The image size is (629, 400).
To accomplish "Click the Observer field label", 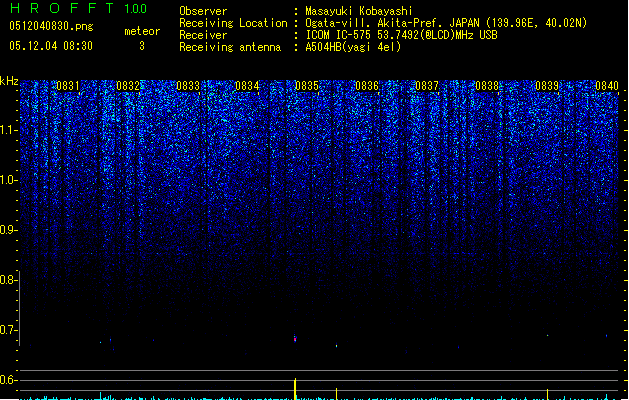I will click(x=203, y=11).
